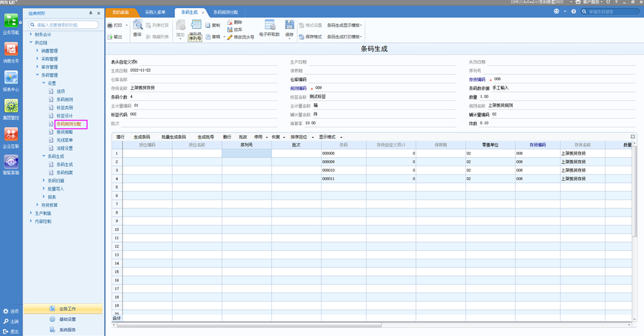Click the 保存 floppy disk icon

pos(290,25)
